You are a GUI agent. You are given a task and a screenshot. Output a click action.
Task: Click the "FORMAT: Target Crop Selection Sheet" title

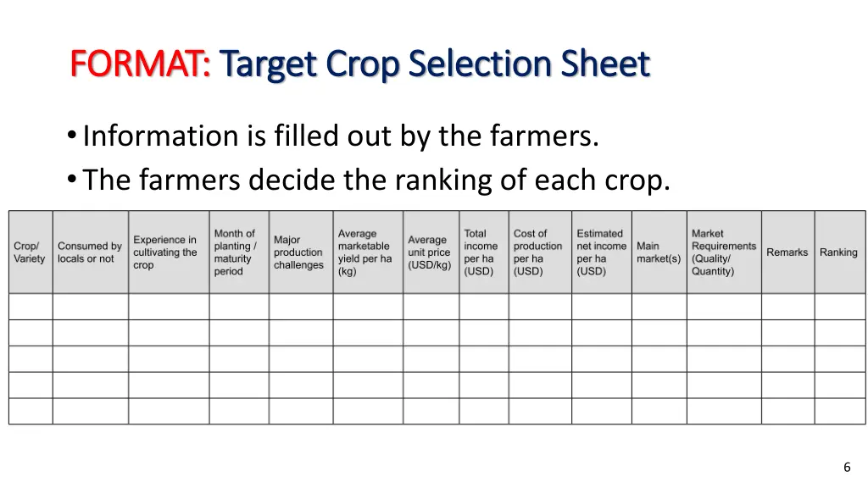pyautogui.click(x=359, y=64)
